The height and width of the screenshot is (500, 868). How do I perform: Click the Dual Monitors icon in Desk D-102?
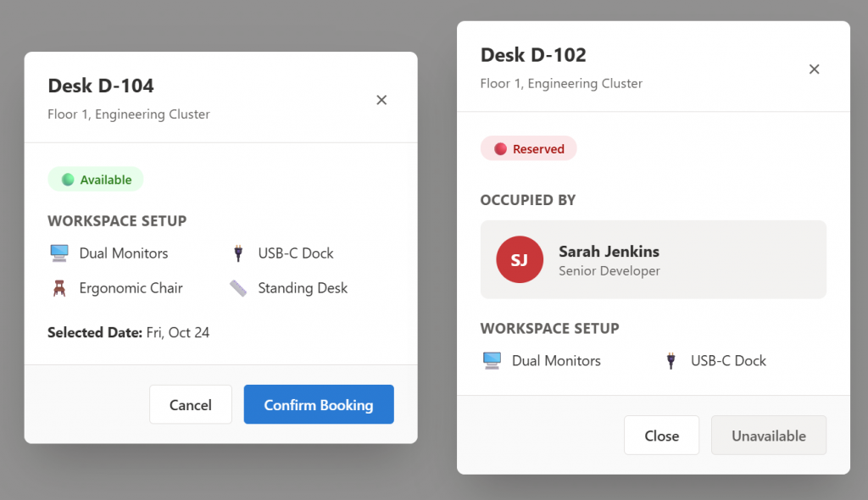pyautogui.click(x=492, y=361)
